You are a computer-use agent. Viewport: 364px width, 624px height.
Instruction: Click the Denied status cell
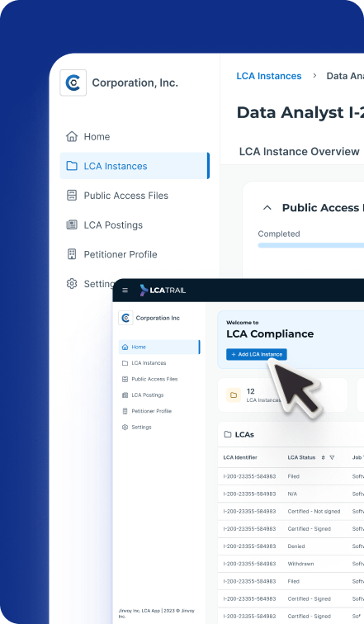pos(296,546)
